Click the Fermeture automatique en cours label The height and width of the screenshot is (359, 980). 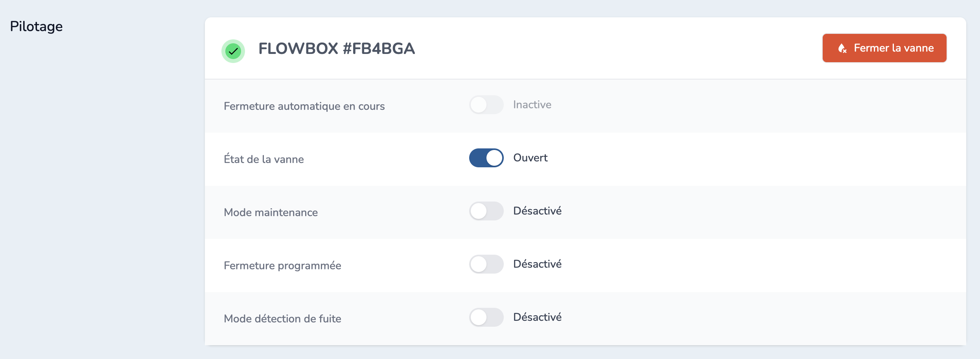[x=304, y=106]
